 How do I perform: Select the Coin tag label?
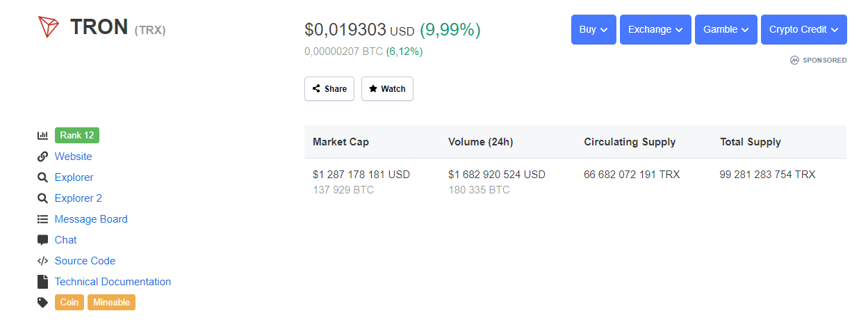[69, 302]
